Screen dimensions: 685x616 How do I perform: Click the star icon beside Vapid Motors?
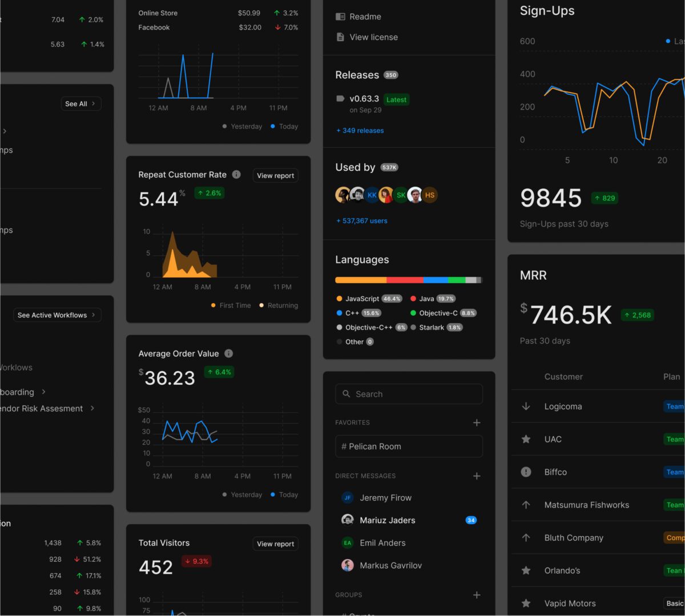(x=526, y=603)
